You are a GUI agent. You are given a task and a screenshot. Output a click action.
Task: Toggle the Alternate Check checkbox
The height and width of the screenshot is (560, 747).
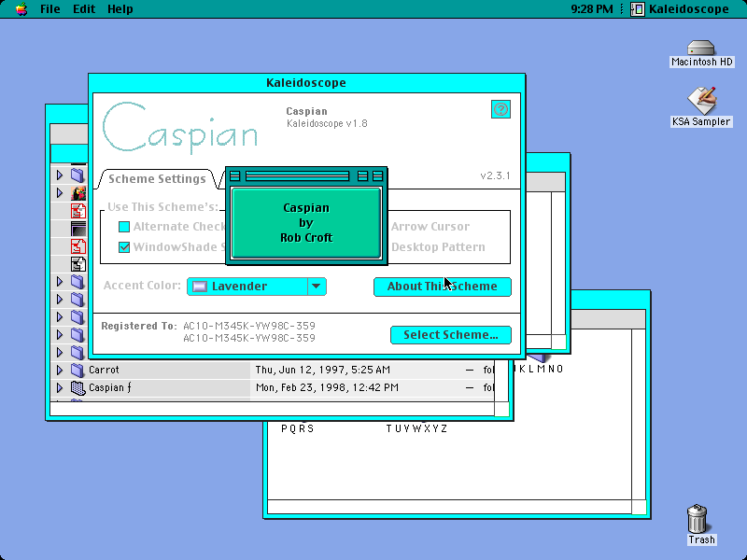click(124, 227)
